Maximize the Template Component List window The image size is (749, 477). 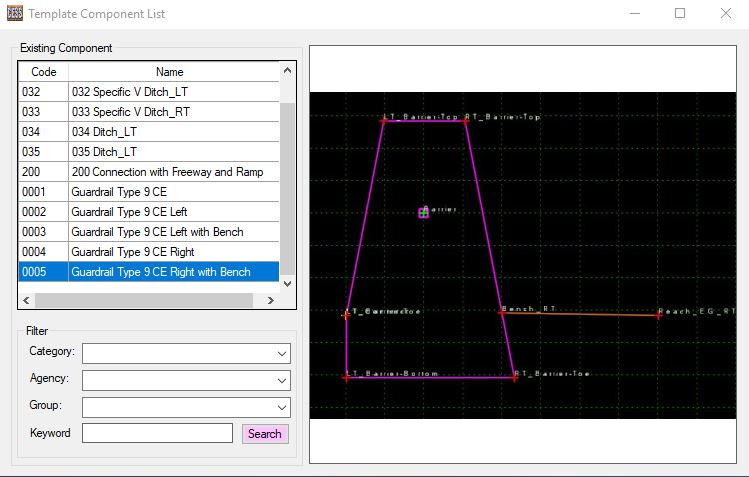tap(680, 13)
